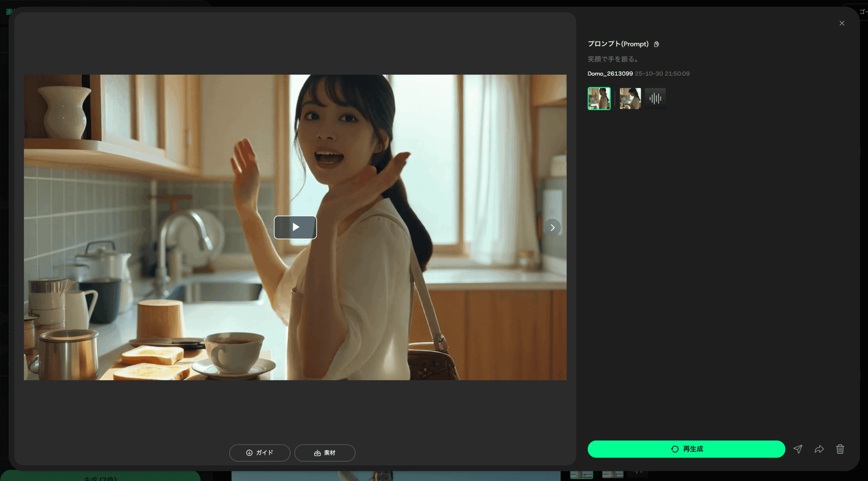Delete this video using the trash icon

(840, 449)
